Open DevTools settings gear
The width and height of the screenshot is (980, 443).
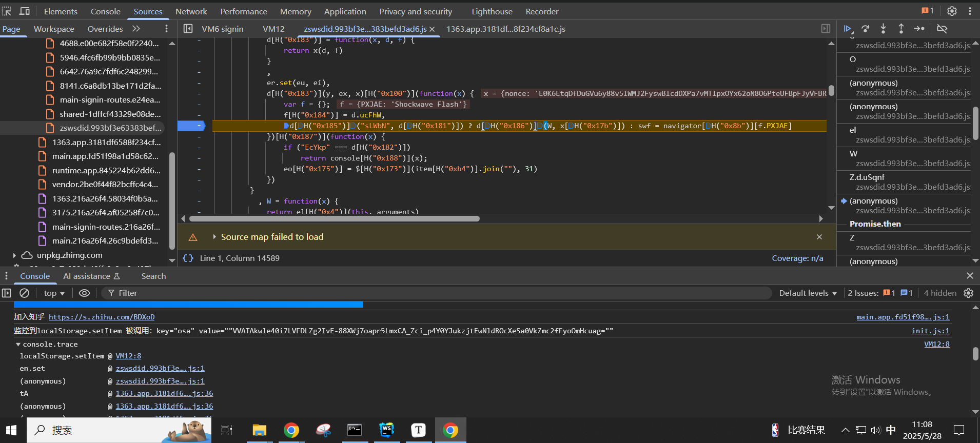(x=952, y=11)
